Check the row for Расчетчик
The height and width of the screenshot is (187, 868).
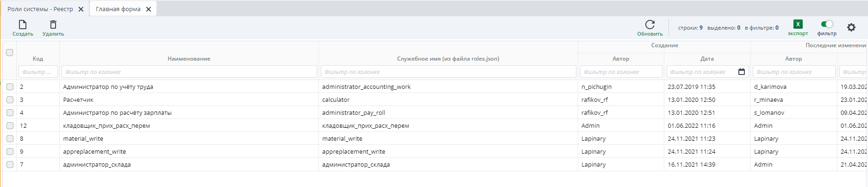click(x=10, y=100)
